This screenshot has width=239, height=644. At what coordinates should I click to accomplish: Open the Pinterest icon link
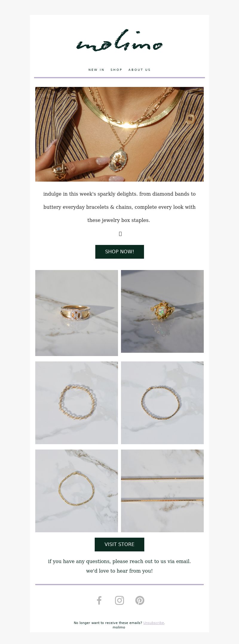point(140,600)
